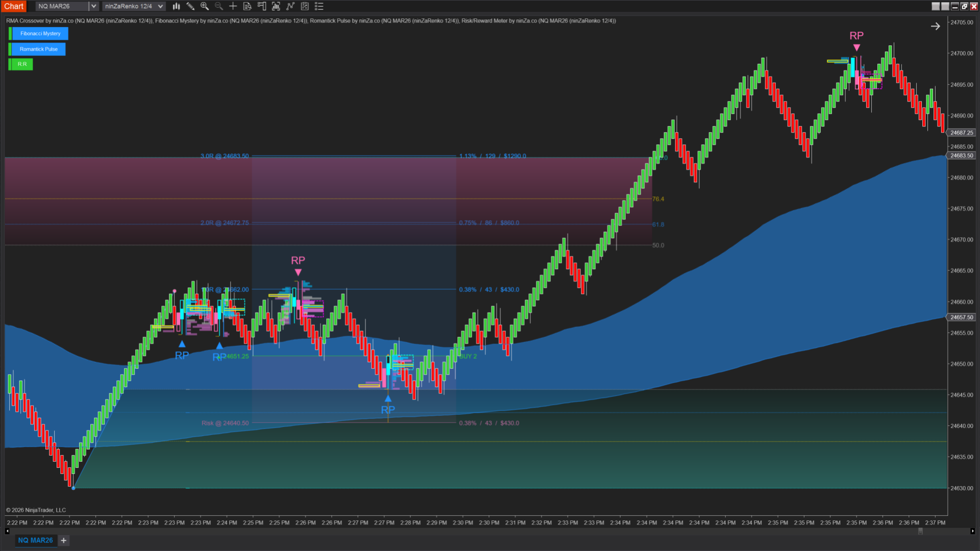
Task: Click the zoom in magnifier icon
Action: 205,6
